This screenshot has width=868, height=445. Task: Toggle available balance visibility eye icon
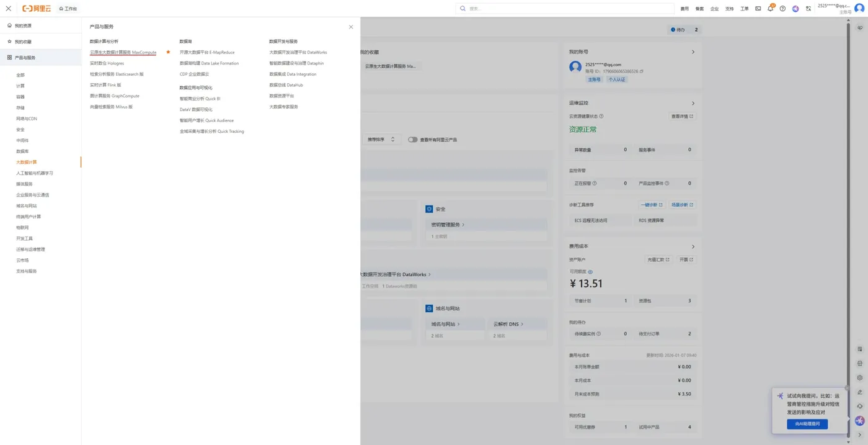590,272
